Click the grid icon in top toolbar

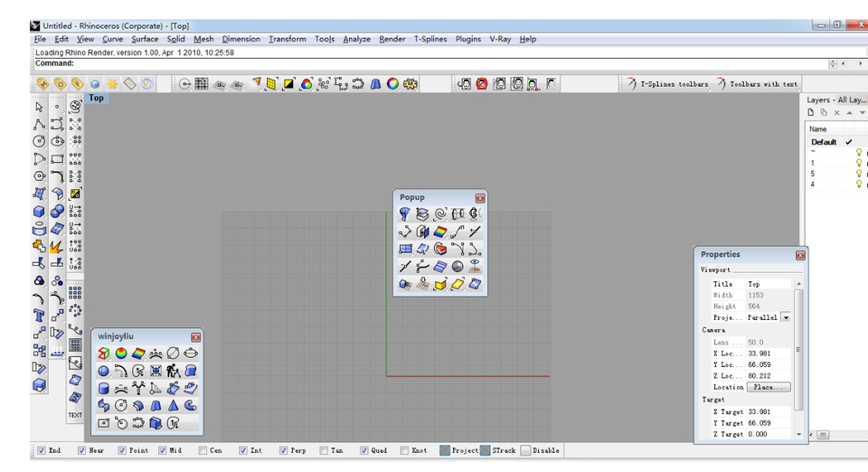[x=202, y=84]
